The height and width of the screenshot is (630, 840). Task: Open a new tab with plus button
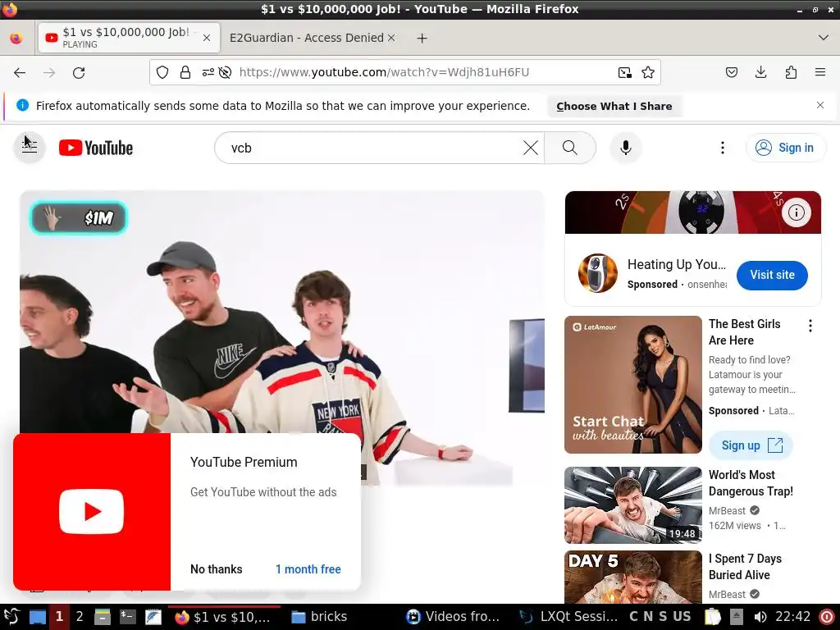[x=422, y=38]
